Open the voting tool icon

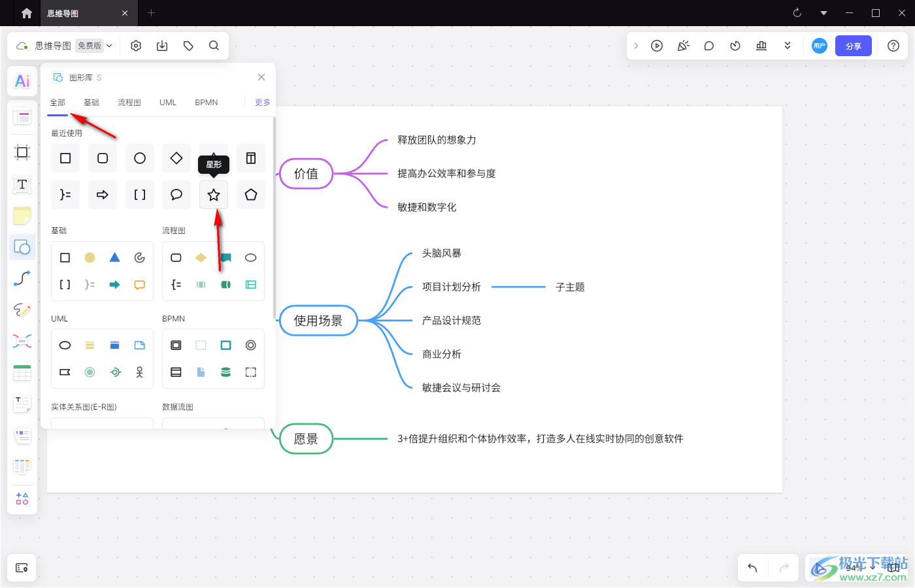(761, 46)
